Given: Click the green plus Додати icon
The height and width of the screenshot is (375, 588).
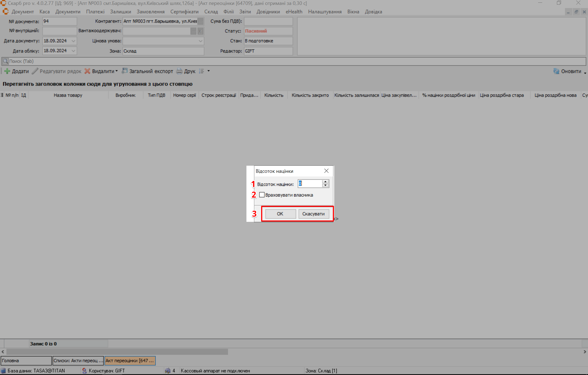Looking at the screenshot, I should (7, 71).
